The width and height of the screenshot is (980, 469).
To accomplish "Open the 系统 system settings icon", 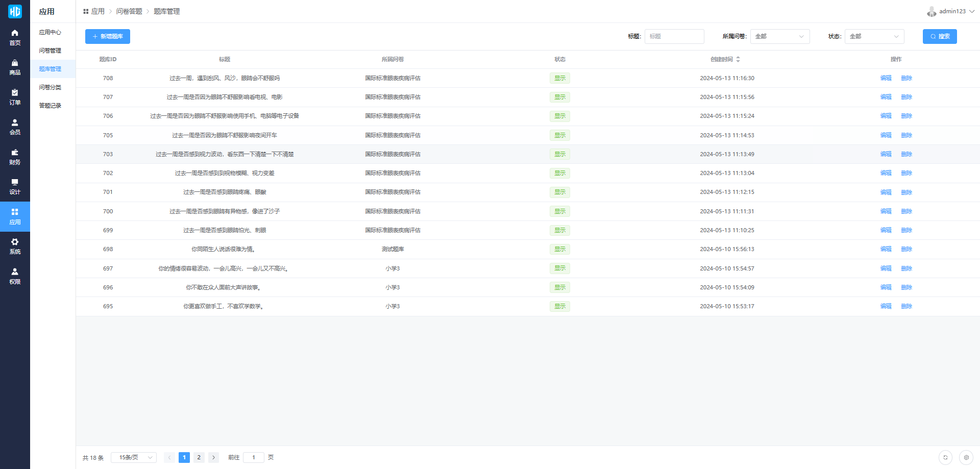I will point(15,246).
